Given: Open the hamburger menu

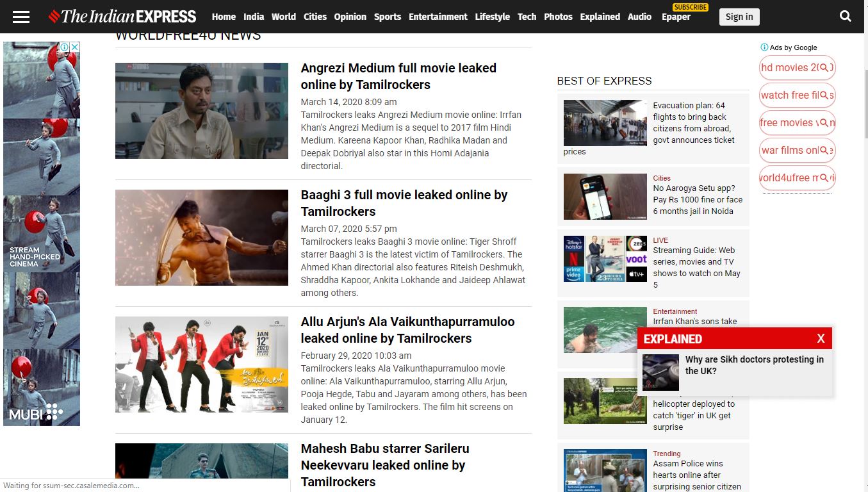Looking at the screenshot, I should 21,17.
